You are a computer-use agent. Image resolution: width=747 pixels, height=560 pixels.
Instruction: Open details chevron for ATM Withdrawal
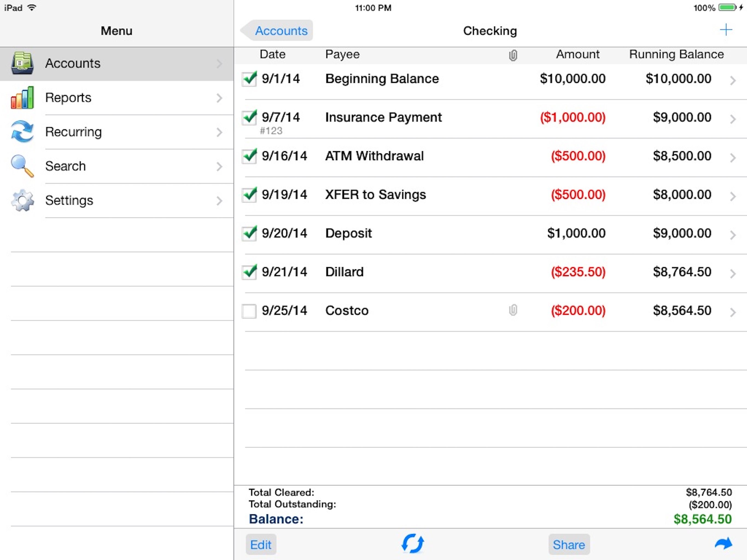point(733,158)
